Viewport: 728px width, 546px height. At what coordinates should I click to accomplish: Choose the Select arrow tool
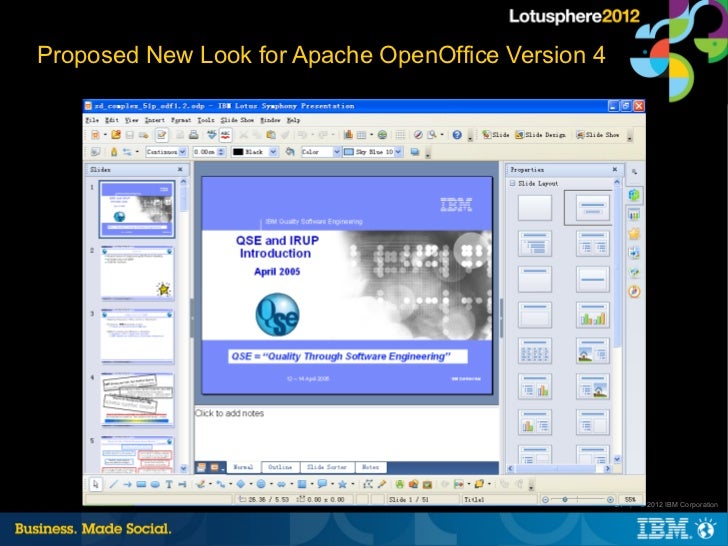click(96, 484)
